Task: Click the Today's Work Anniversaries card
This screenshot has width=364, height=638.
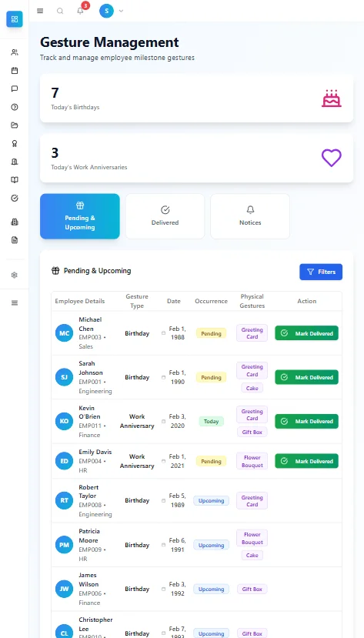Action: (196, 158)
